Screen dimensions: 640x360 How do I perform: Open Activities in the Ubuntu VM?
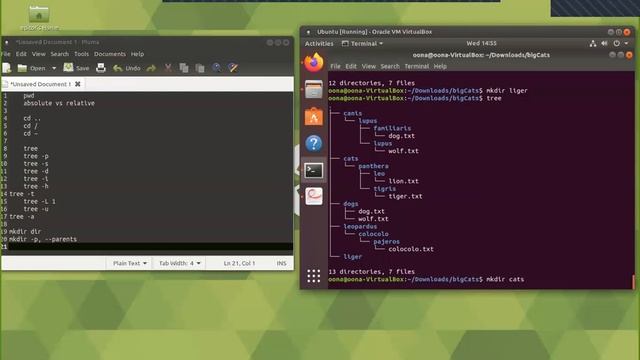pyautogui.click(x=319, y=43)
